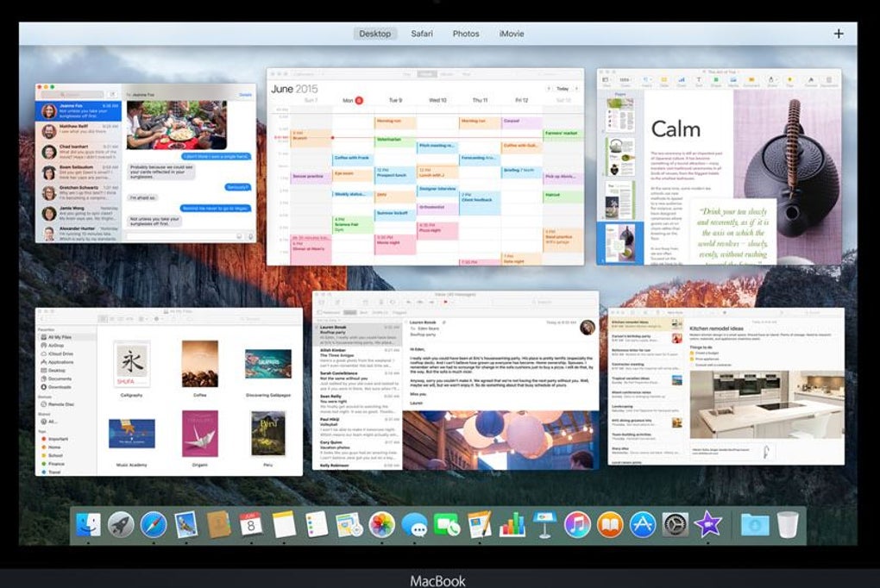Switch to the Photos space
This screenshot has width=880, height=588.
point(466,34)
